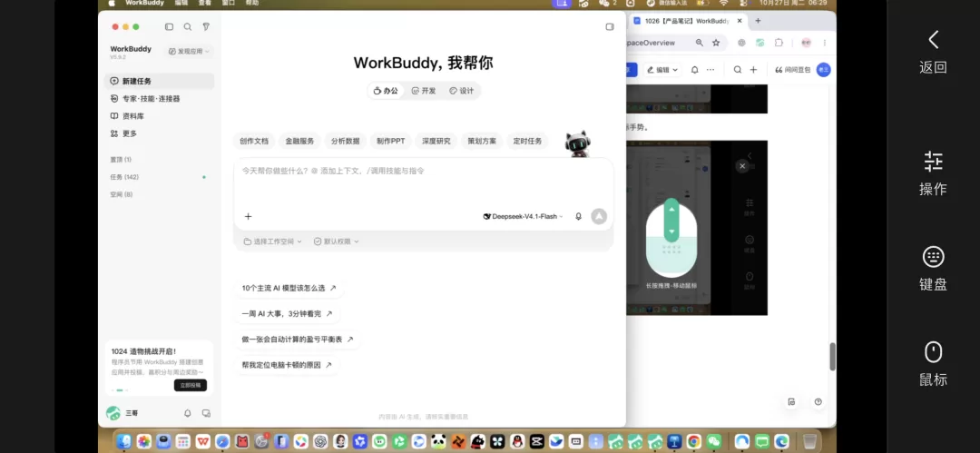The image size is (980, 453).
Task: Open the mouse gesture image in the document
Action: (697, 228)
